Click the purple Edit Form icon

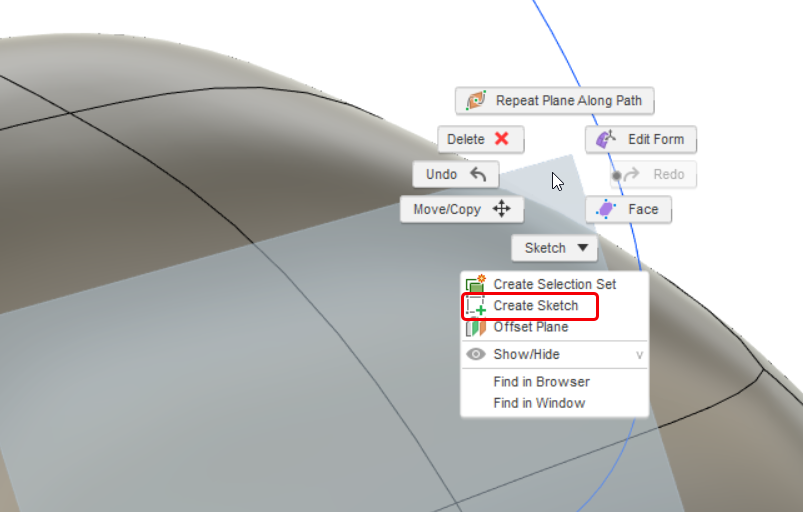pos(606,139)
